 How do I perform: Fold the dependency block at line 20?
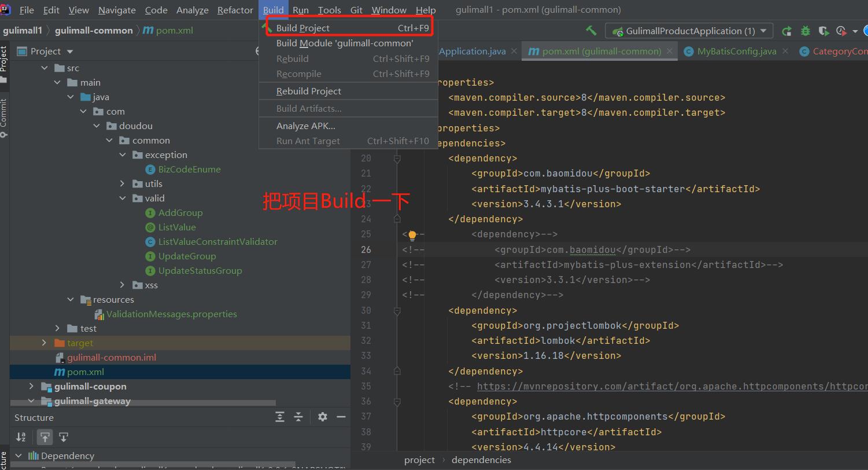coord(397,158)
